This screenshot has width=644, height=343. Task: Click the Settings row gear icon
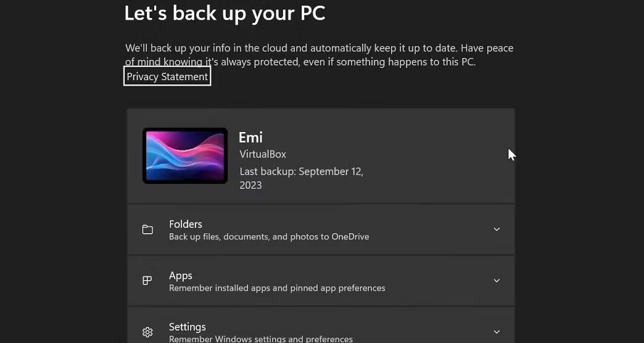147,332
